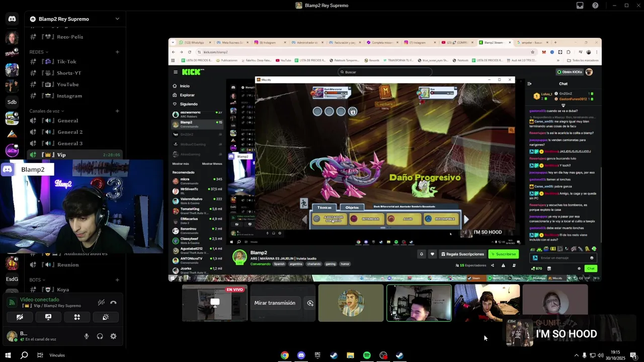Show hidden system tray icons
The height and width of the screenshot is (362, 644).
tap(576, 355)
